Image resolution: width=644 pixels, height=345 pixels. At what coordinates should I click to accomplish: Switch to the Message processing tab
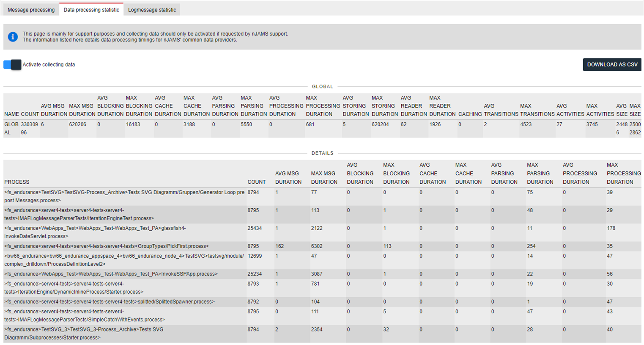[x=31, y=10]
